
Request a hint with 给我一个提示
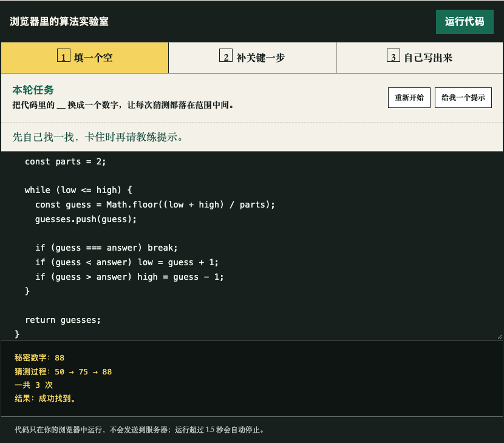[x=463, y=98]
